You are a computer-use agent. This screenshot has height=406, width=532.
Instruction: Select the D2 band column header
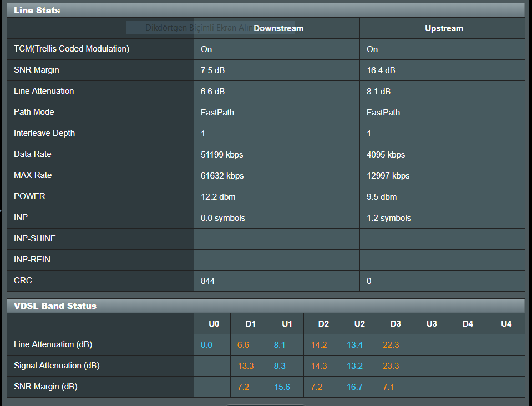[x=323, y=323]
